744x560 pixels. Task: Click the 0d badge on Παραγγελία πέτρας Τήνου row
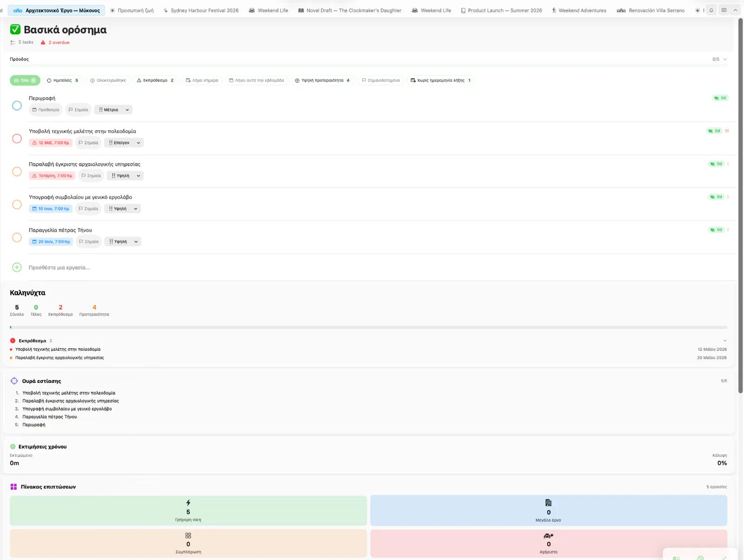(x=716, y=230)
